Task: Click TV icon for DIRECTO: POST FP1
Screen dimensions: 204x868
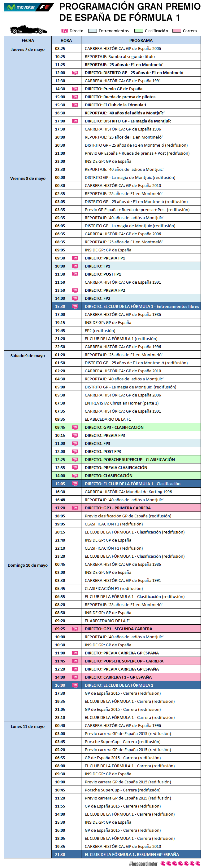Action: tap(75, 275)
